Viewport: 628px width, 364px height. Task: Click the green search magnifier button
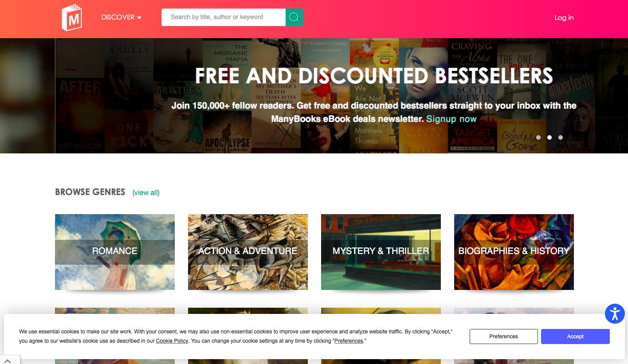pyautogui.click(x=294, y=17)
